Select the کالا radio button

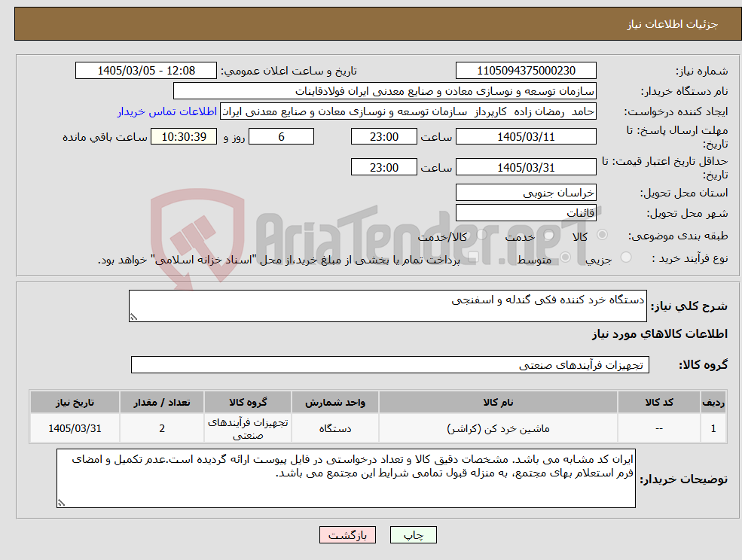603,235
